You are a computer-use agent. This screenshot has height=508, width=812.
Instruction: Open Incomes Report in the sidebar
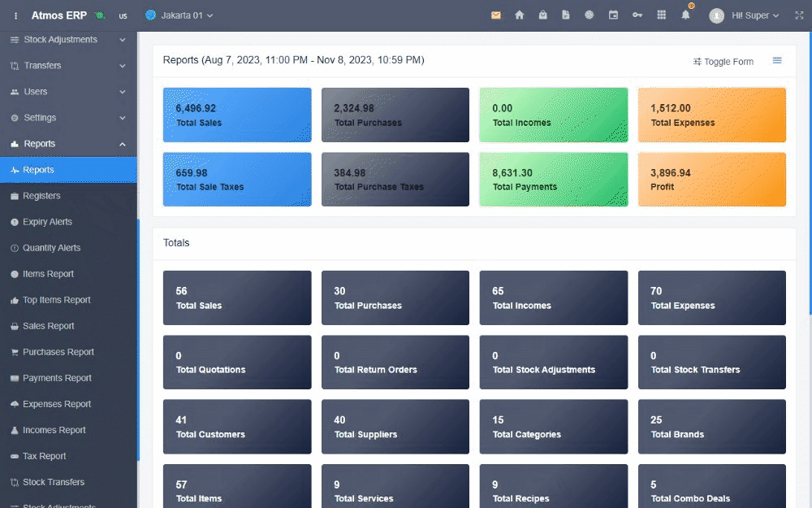68,430
